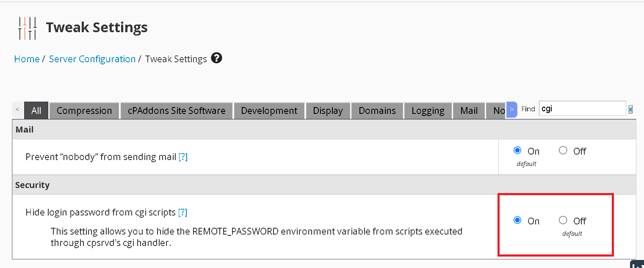Image resolution: width=644 pixels, height=268 pixels.
Task: Clear the Find field with x icon
Action: pos(630,110)
